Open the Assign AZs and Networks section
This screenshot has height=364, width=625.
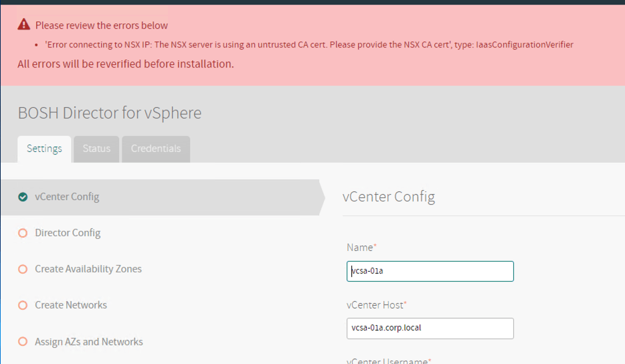pos(89,342)
